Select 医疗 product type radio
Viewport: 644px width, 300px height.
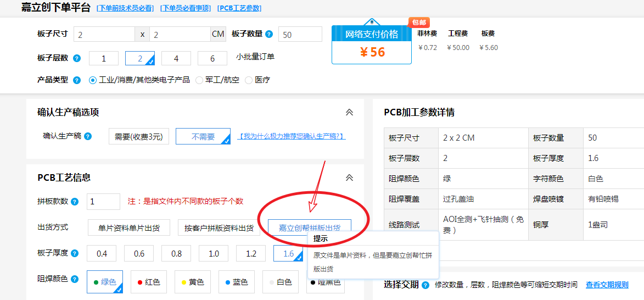249,80
